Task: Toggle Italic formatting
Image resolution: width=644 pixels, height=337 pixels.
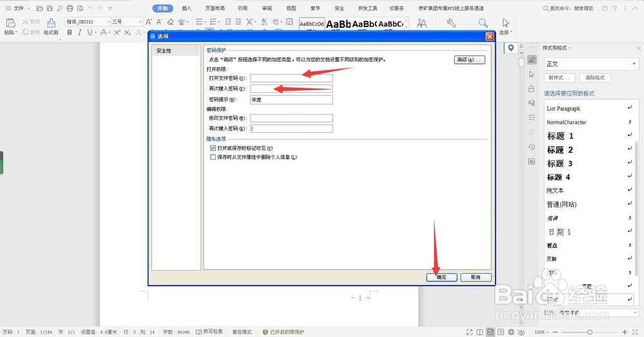Action: 79,32
